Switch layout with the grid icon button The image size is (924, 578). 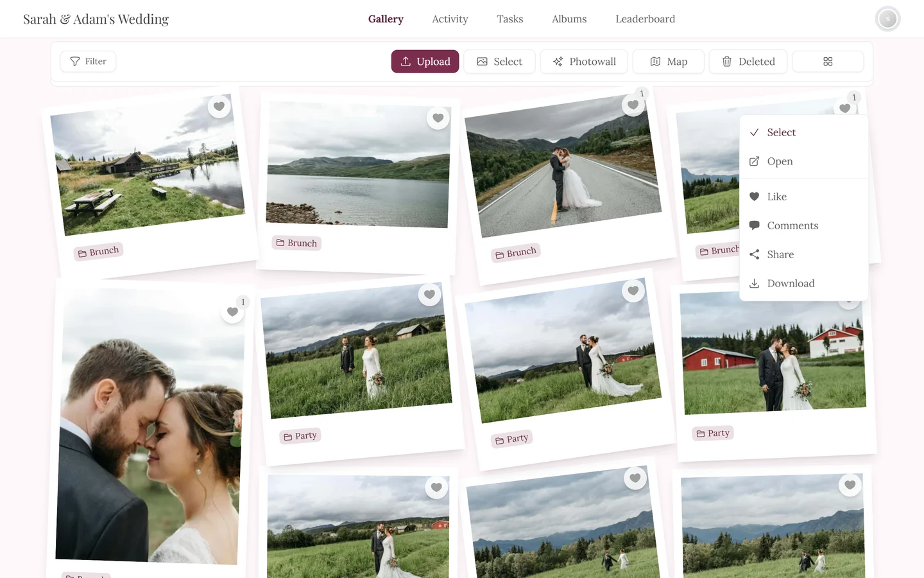[x=828, y=62]
